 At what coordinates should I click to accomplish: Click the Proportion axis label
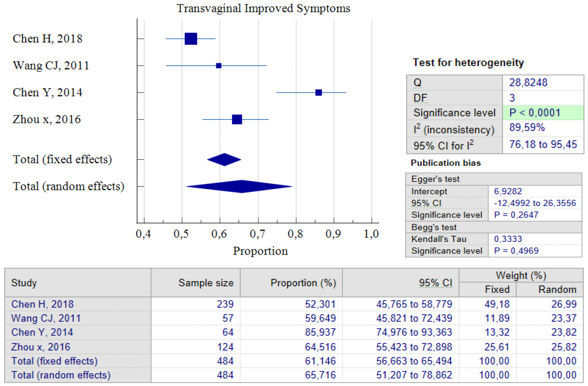point(260,251)
